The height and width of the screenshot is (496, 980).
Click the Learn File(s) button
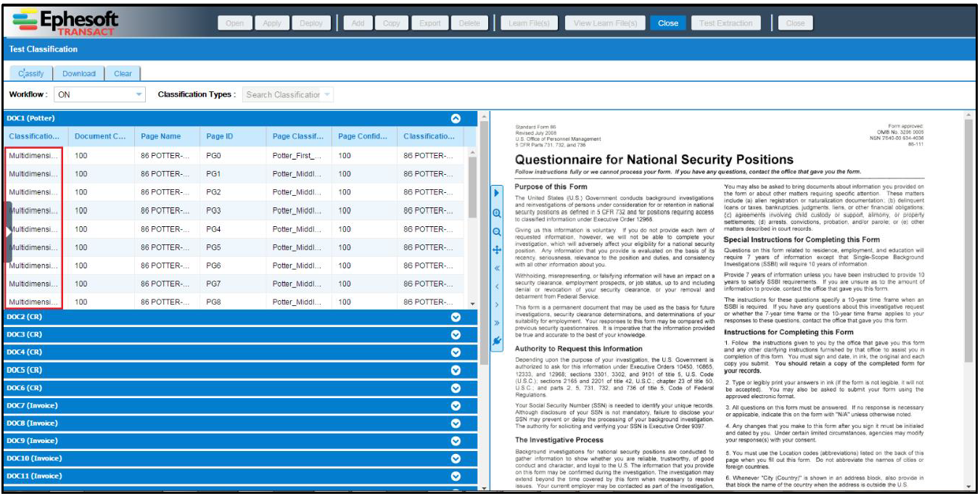529,23
